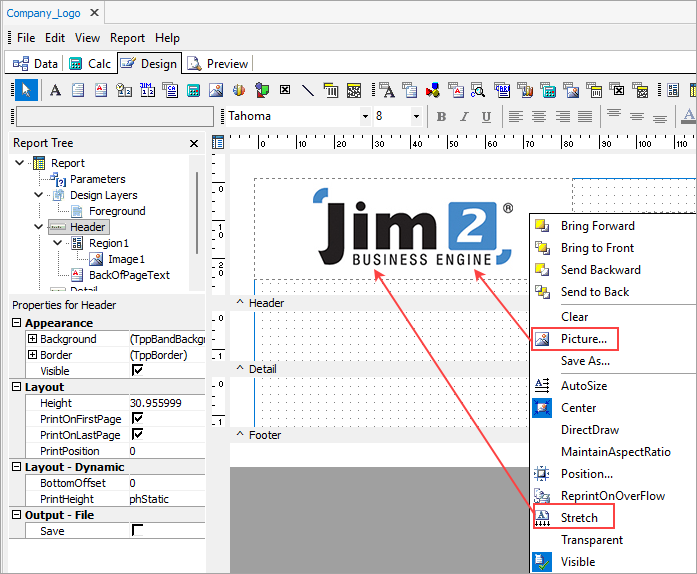
Task: Expand the Background property
Action: (x=32, y=338)
